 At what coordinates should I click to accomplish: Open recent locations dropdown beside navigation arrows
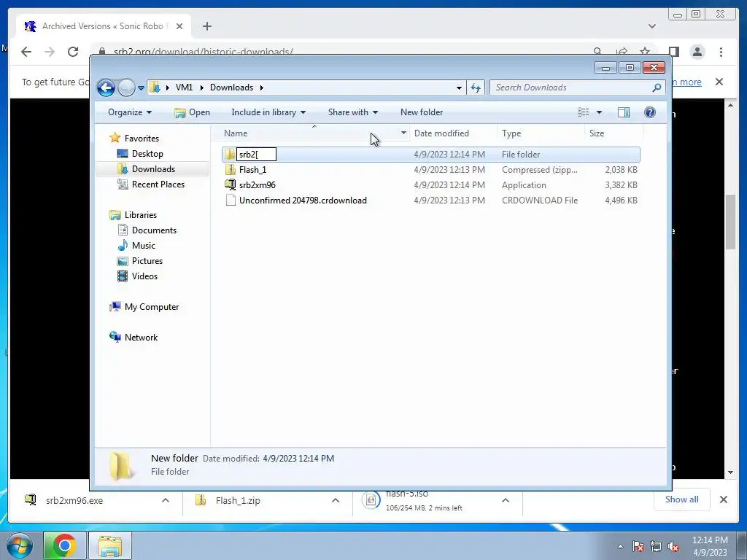click(141, 88)
